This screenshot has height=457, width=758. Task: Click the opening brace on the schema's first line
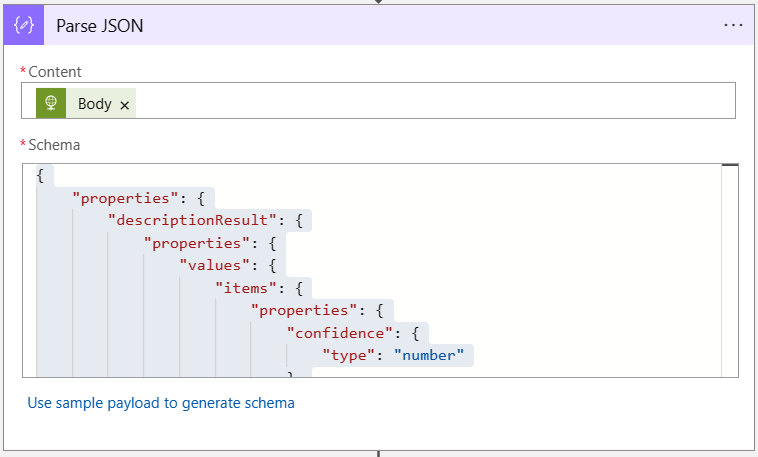tap(40, 176)
